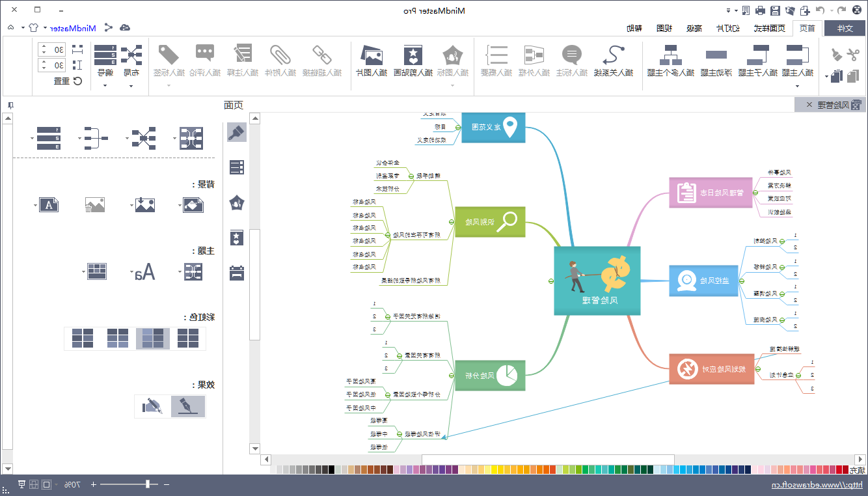Collapse the 管理风险日志 branch
Image resolution: width=868 pixels, height=496 pixels.
point(756,192)
